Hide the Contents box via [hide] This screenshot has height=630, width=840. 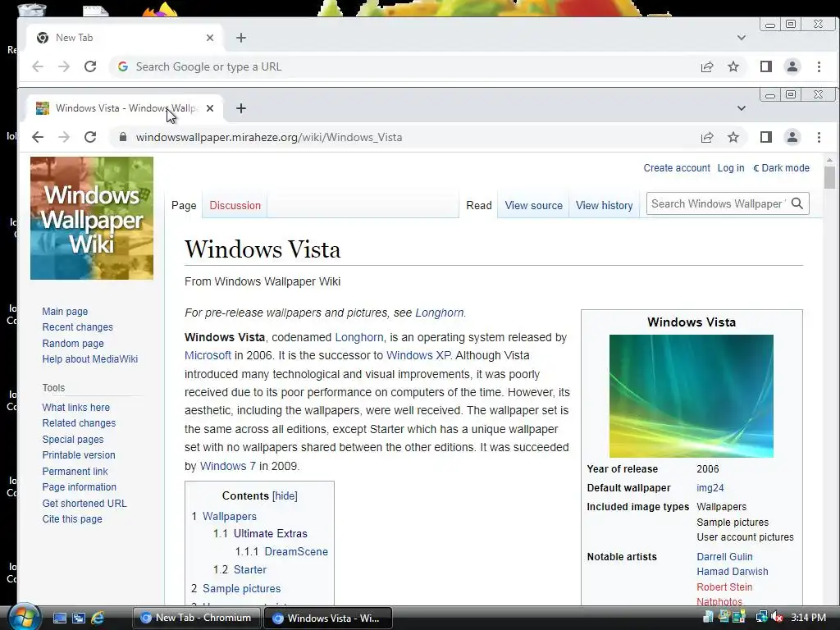click(285, 496)
